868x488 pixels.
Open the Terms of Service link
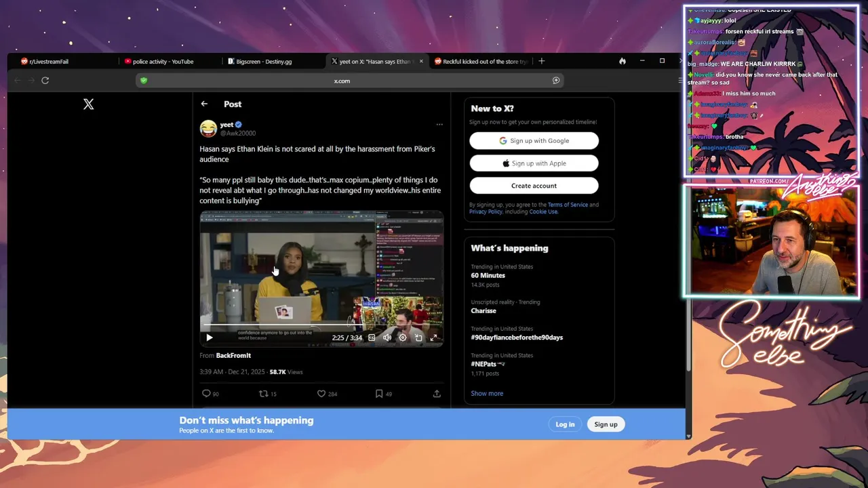(x=568, y=205)
